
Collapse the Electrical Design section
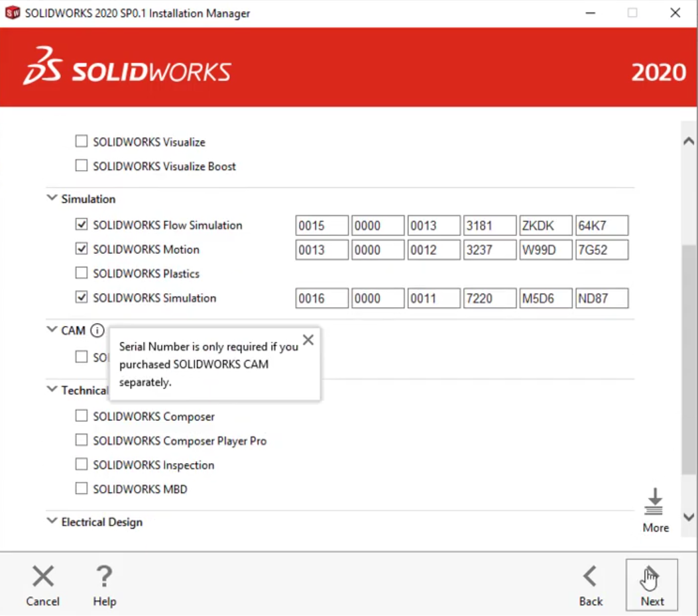click(x=52, y=521)
